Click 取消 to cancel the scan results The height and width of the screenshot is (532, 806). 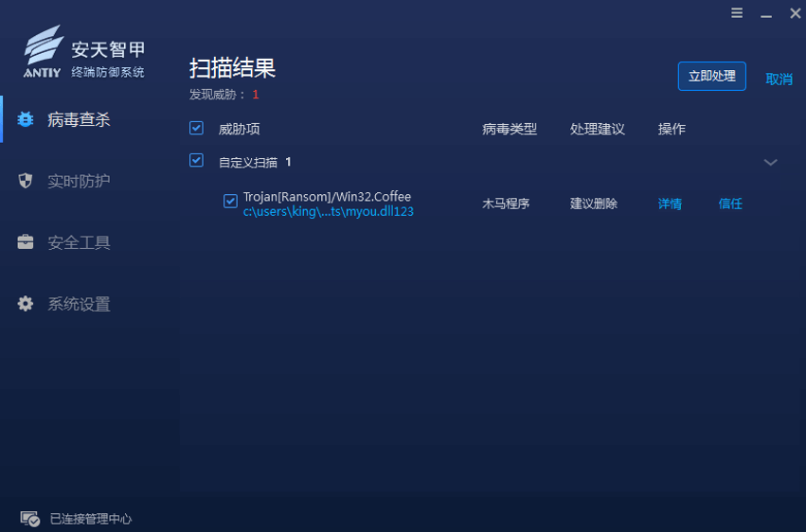(x=779, y=79)
